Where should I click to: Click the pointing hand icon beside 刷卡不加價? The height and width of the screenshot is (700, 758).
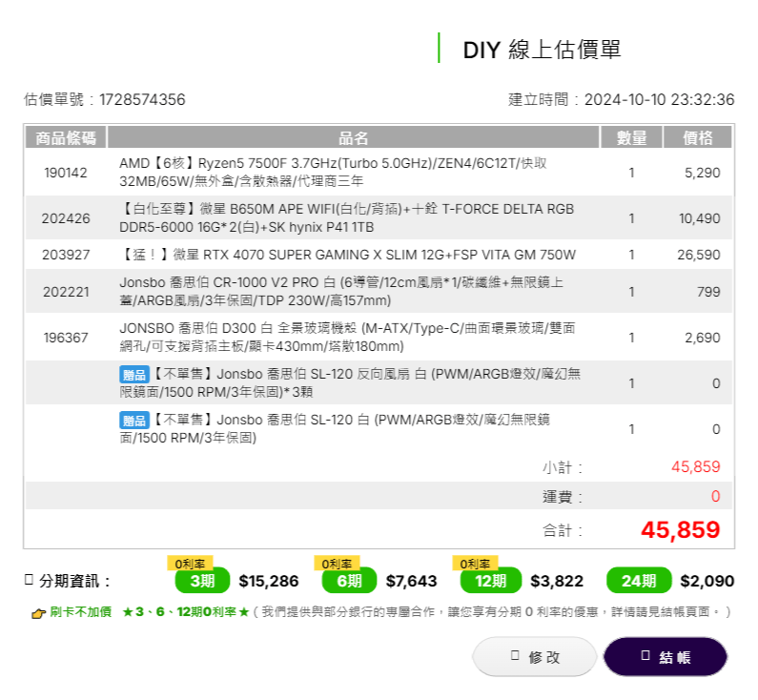(38, 612)
